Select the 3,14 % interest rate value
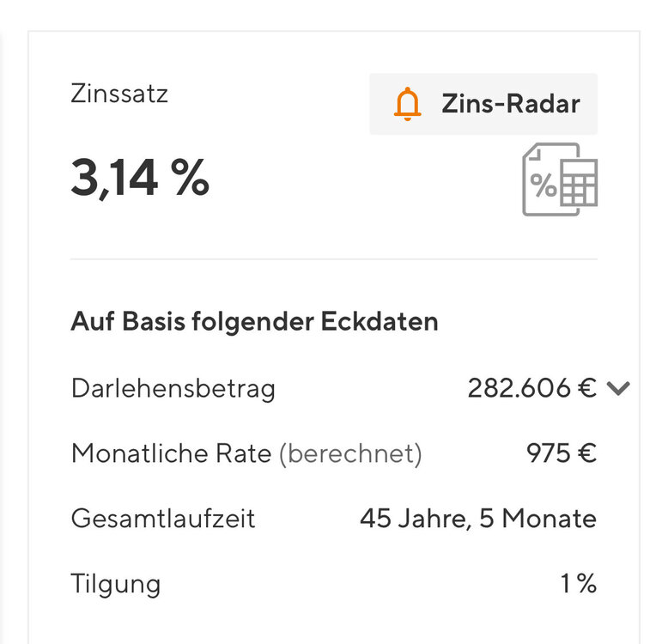This screenshot has width=668, height=644. (140, 179)
